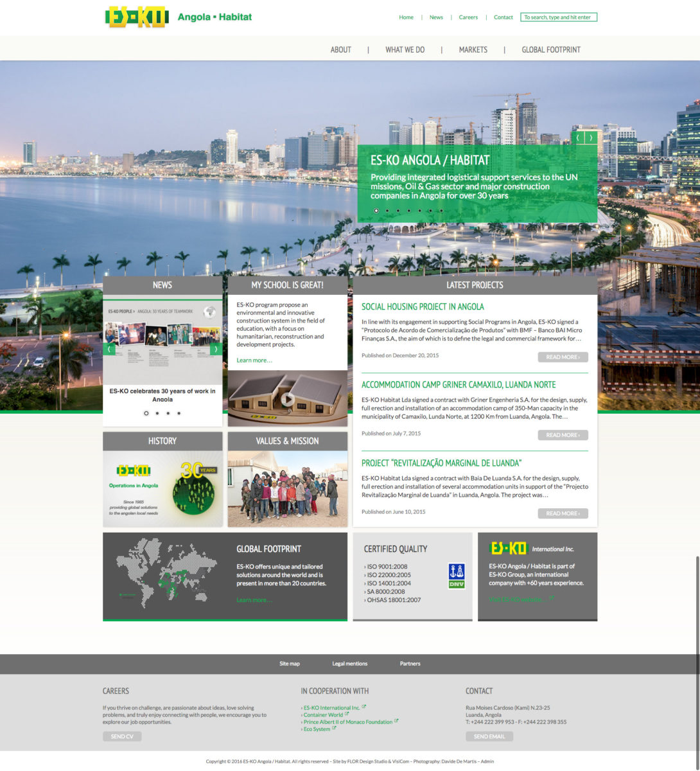Click the DNV certification badge
This screenshot has width=700, height=771.
point(457,576)
